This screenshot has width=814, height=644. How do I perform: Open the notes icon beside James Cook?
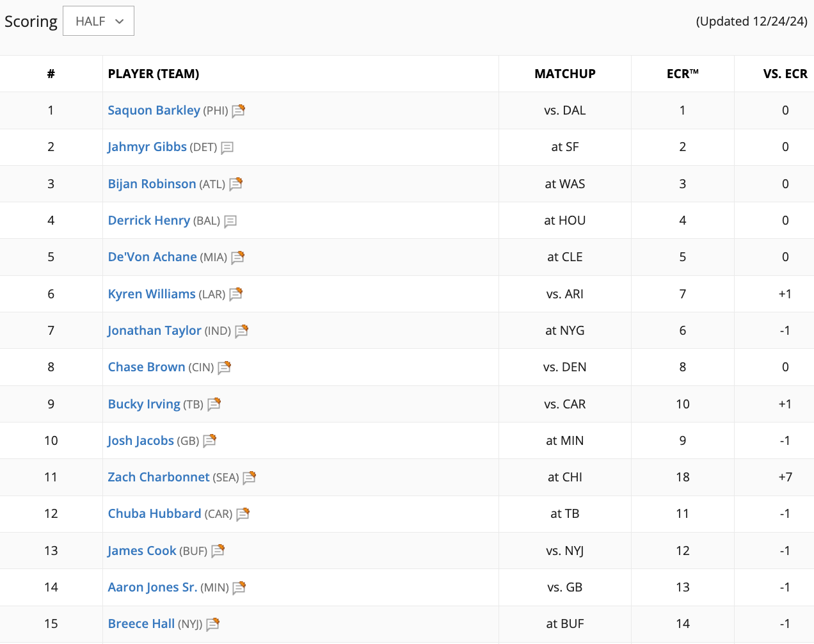tap(218, 551)
